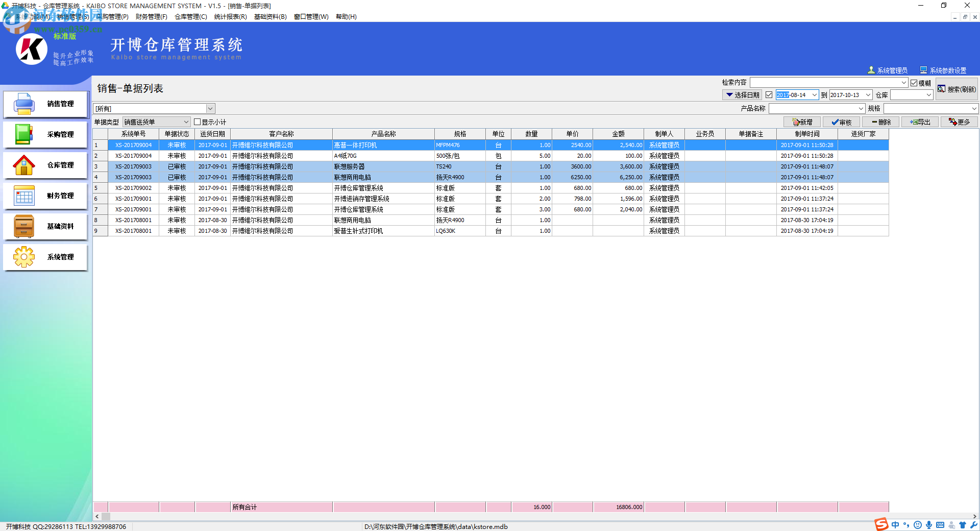Click the 惠普一体打印机 product cell
The height and width of the screenshot is (531, 980).
384,145
